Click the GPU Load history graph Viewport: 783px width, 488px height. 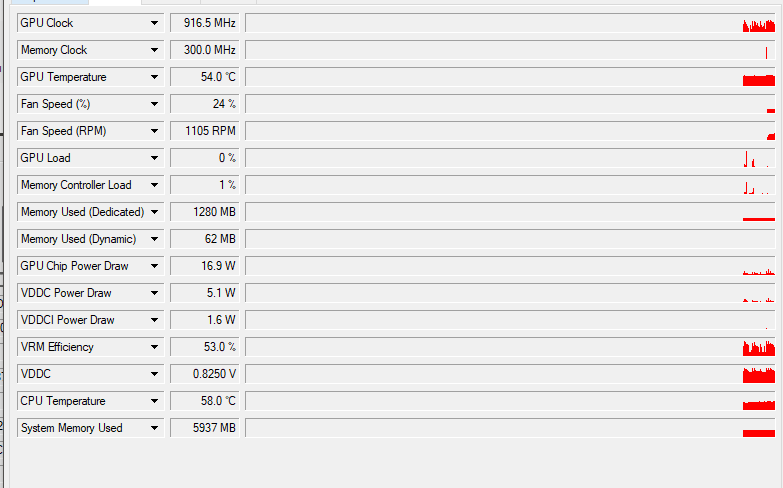(x=510, y=158)
